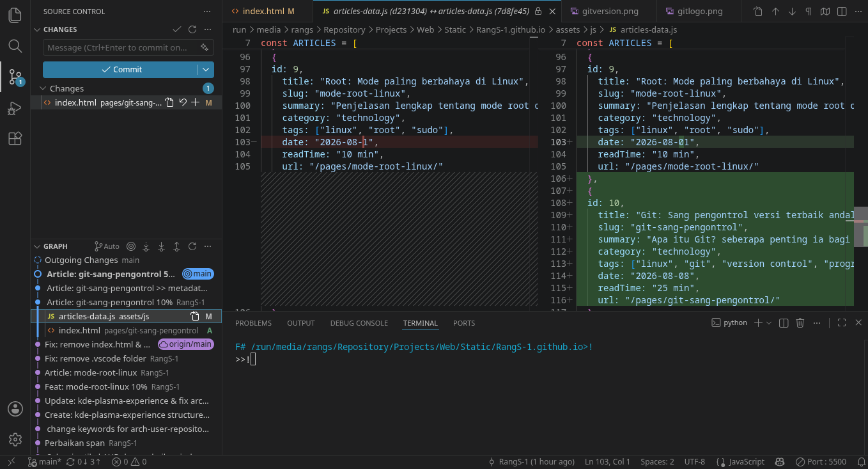Image resolution: width=868 pixels, height=469 pixels.
Task: Go to next change arrow in diff editor
Action: [792, 12]
